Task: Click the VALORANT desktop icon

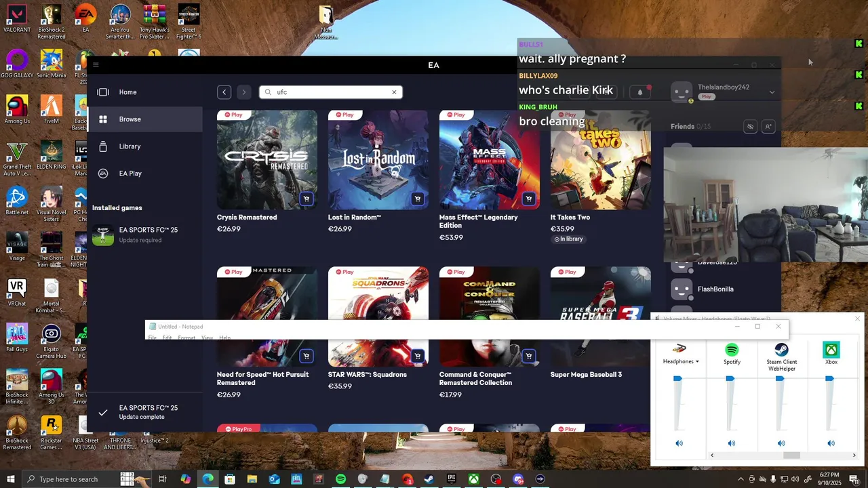Action: 17,20
